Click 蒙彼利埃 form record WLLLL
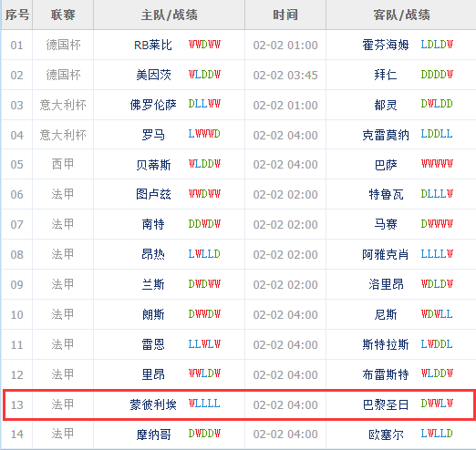Viewport: 476px width, 450px height. 204,404
